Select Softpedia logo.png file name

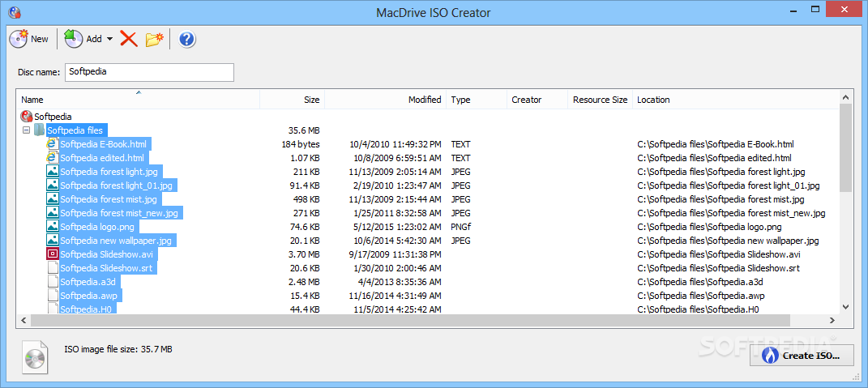coord(97,227)
